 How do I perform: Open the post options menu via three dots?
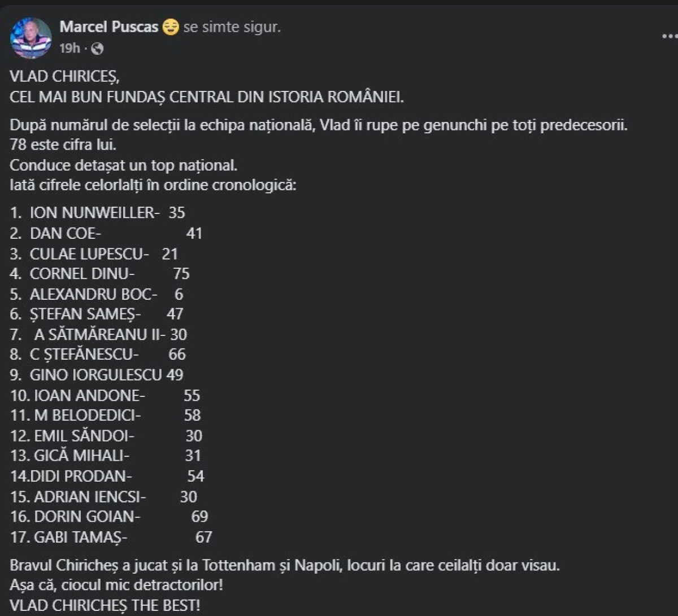coord(667,35)
